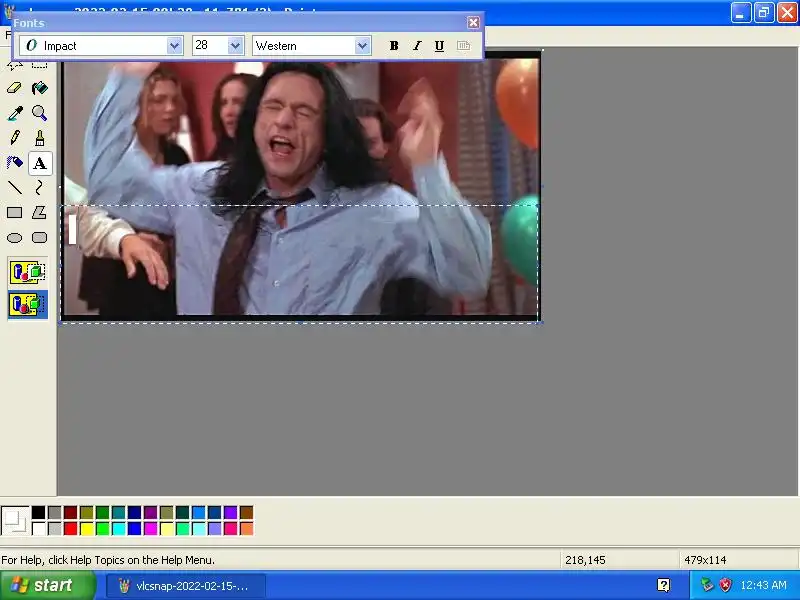Viewport: 800px width, 600px height.
Task: Select the Fill With Color bucket tool
Action: [x=39, y=88]
